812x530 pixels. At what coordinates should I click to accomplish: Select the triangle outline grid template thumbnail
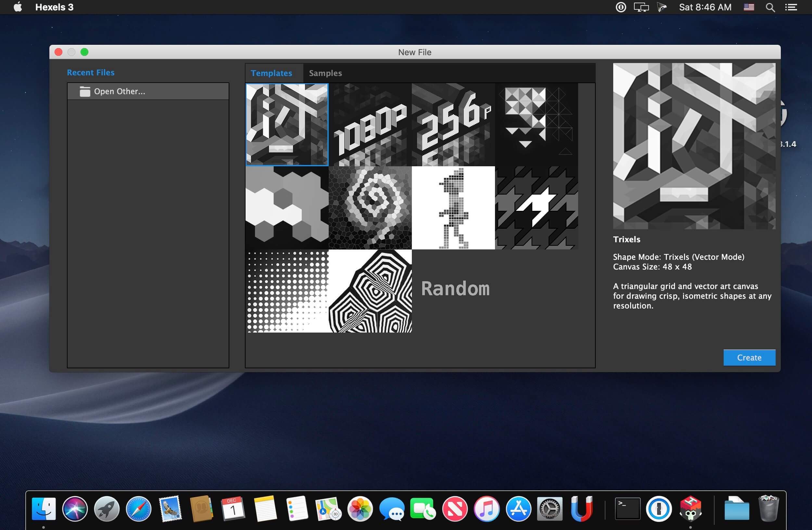536,124
